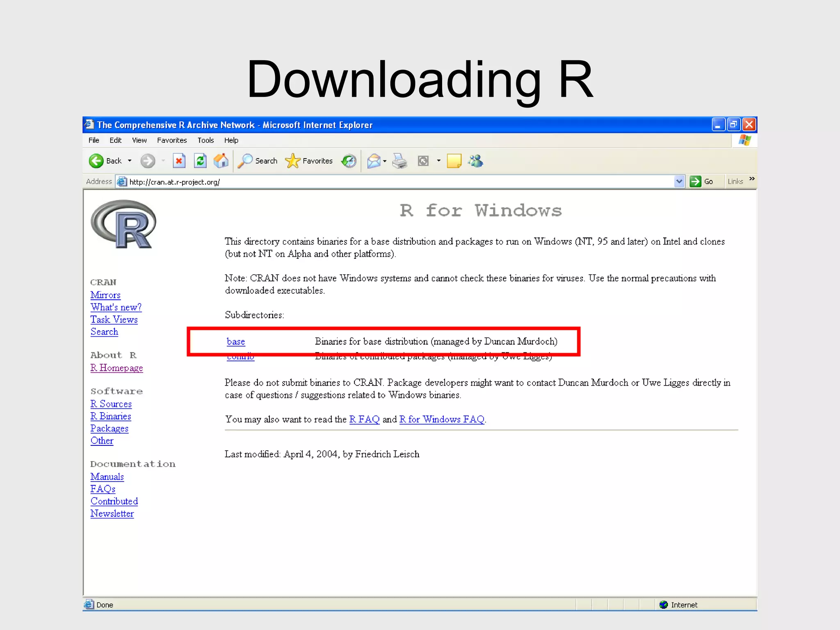Click the Done status page icon
This screenshot has height=630, width=840.
click(89, 605)
